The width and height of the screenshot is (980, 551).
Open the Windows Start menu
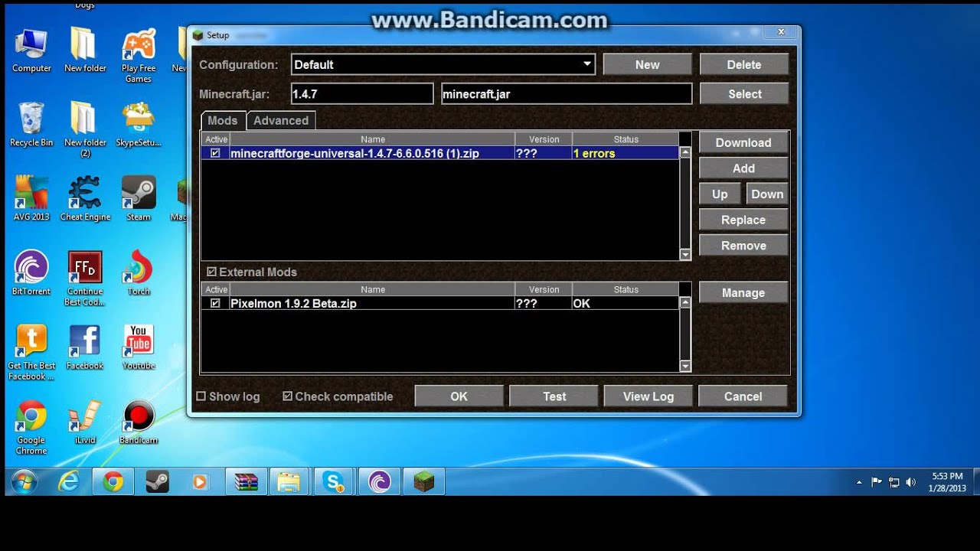tap(24, 482)
